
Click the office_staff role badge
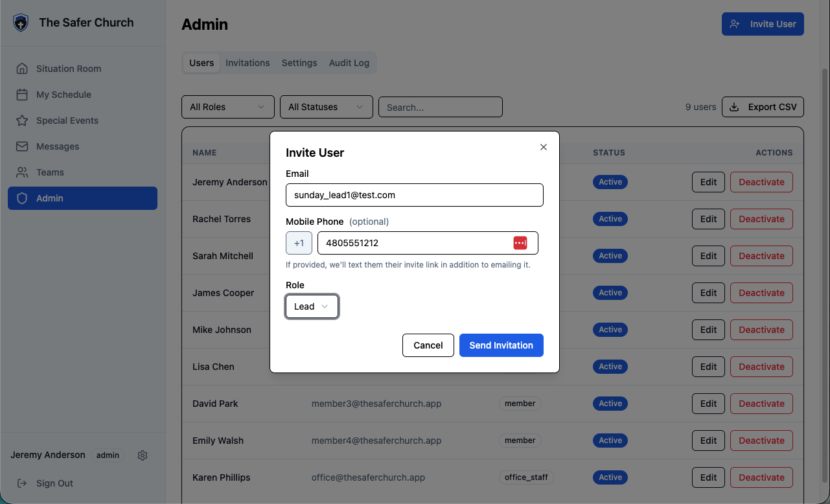(x=526, y=477)
